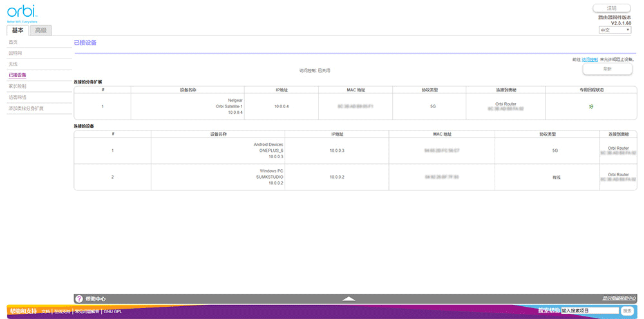Switch to the 高级 tab
The height and width of the screenshot is (319, 644).
(x=41, y=30)
